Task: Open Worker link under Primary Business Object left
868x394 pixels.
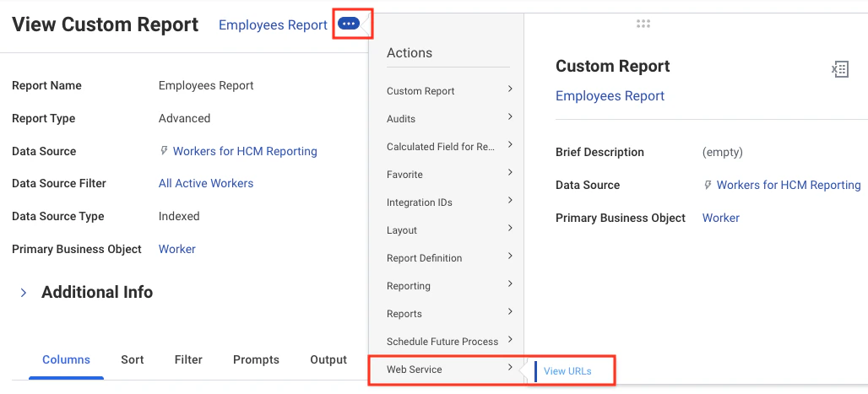Action: click(x=177, y=249)
